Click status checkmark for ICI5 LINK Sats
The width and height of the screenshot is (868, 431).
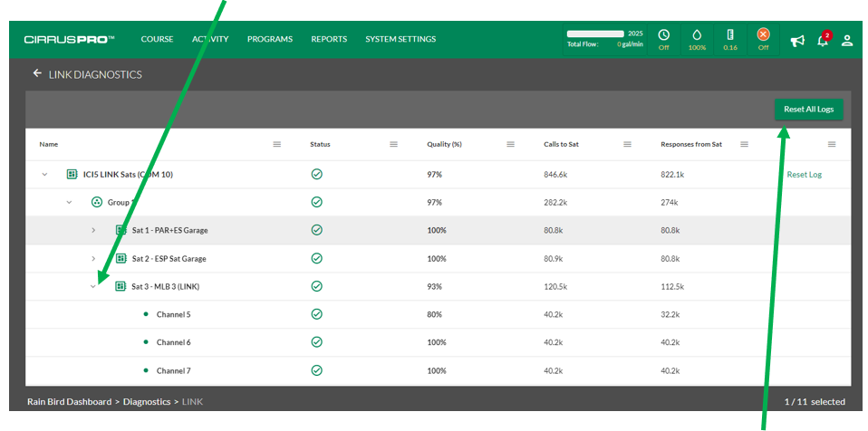pos(316,174)
